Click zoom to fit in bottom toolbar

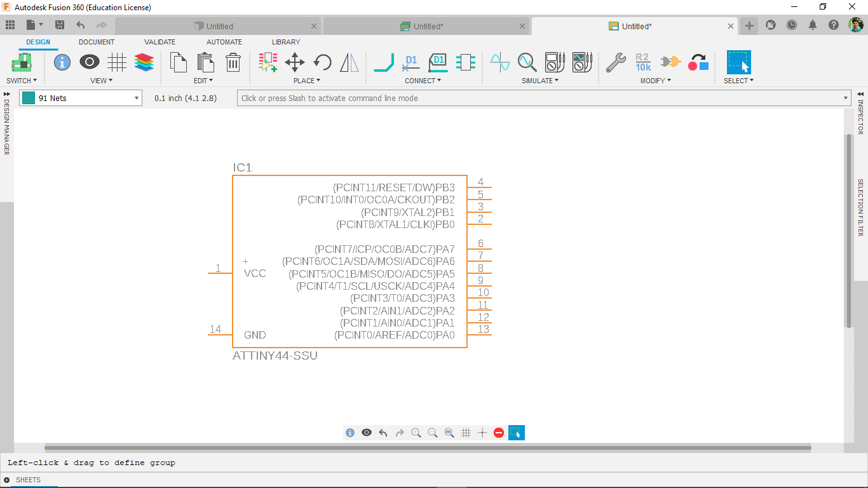[449, 433]
